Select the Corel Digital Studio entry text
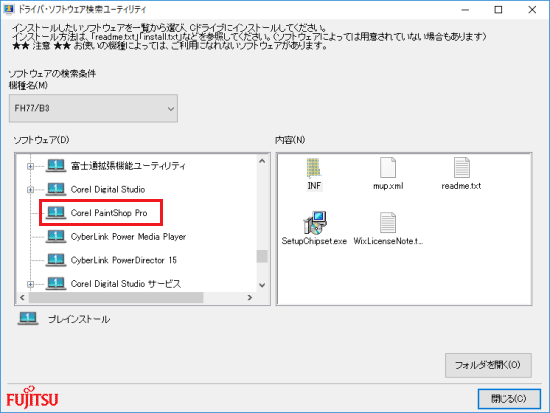The image size is (550, 413). [108, 189]
